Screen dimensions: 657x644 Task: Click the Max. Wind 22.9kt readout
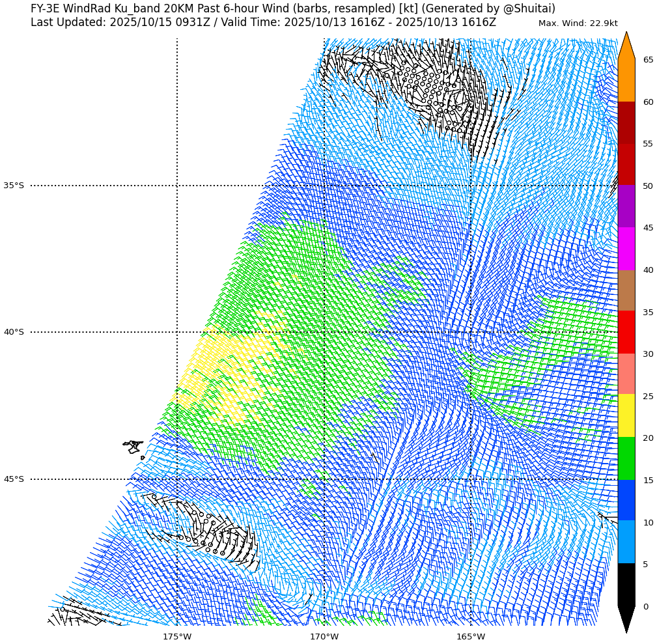point(578,23)
